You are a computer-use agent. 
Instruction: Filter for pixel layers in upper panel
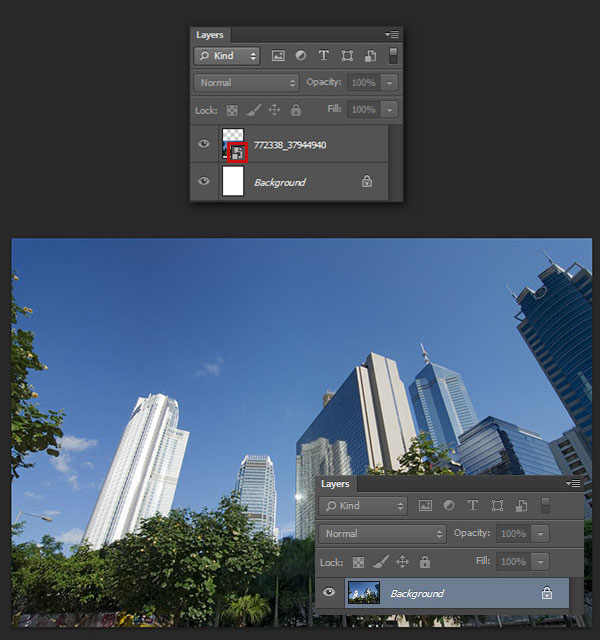[x=278, y=56]
